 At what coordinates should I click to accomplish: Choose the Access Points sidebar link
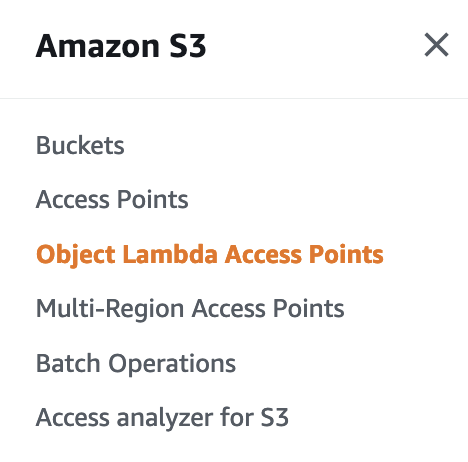[112, 199]
